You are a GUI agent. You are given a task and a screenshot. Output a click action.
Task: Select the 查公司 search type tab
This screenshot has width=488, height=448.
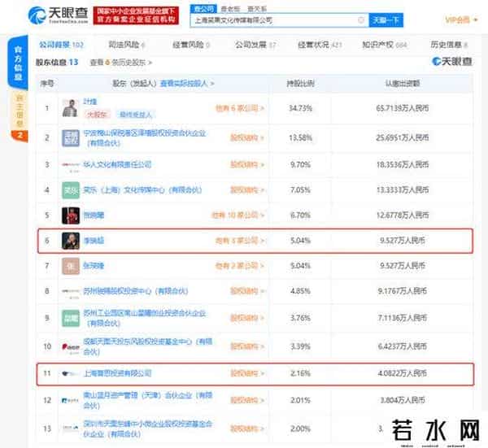[x=203, y=9]
